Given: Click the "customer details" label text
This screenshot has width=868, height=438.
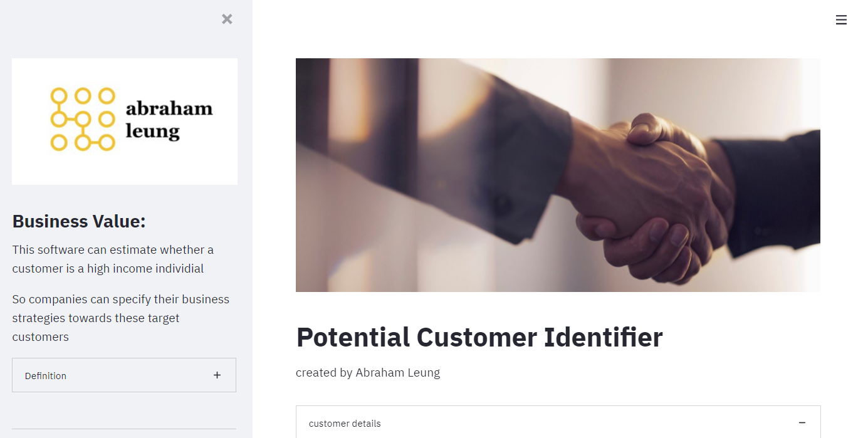Looking at the screenshot, I should [x=345, y=424].
